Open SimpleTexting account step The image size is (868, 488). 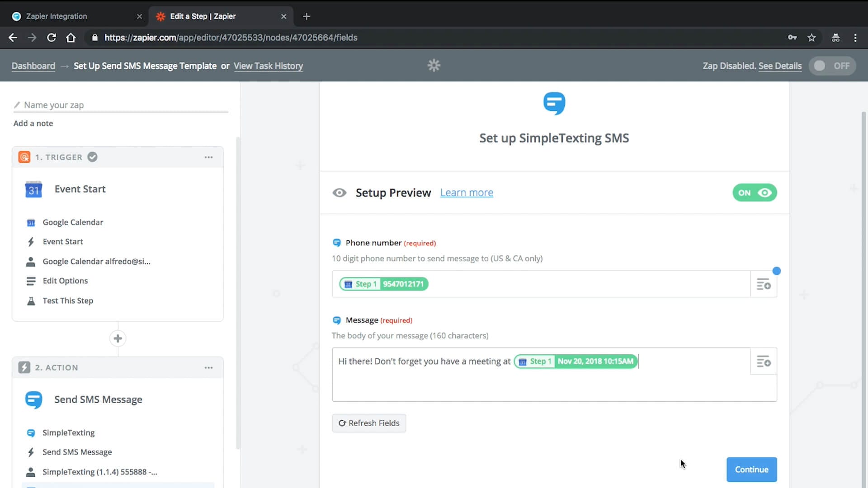(99, 472)
